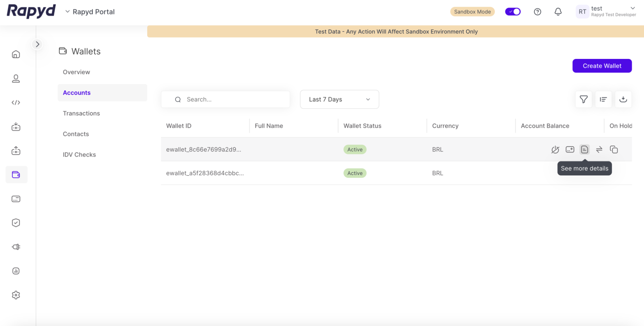The image size is (644, 326).
Task: Click the transfer arrows icon in row
Action: [x=599, y=150]
